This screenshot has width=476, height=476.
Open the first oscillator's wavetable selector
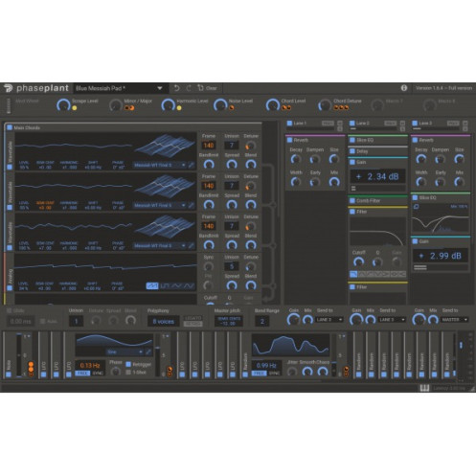159,165
